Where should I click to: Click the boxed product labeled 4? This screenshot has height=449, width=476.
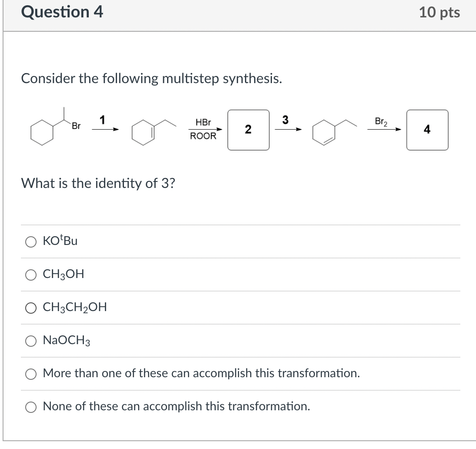(427, 130)
